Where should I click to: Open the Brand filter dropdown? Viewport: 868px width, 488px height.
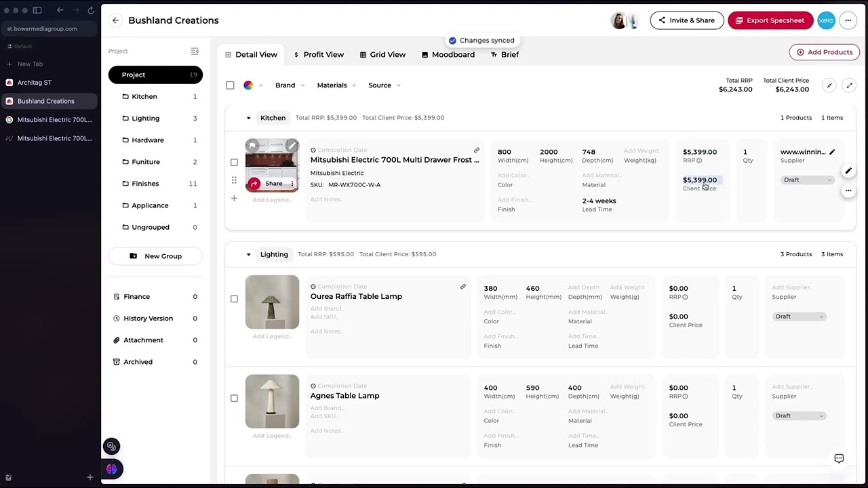pyautogui.click(x=290, y=85)
